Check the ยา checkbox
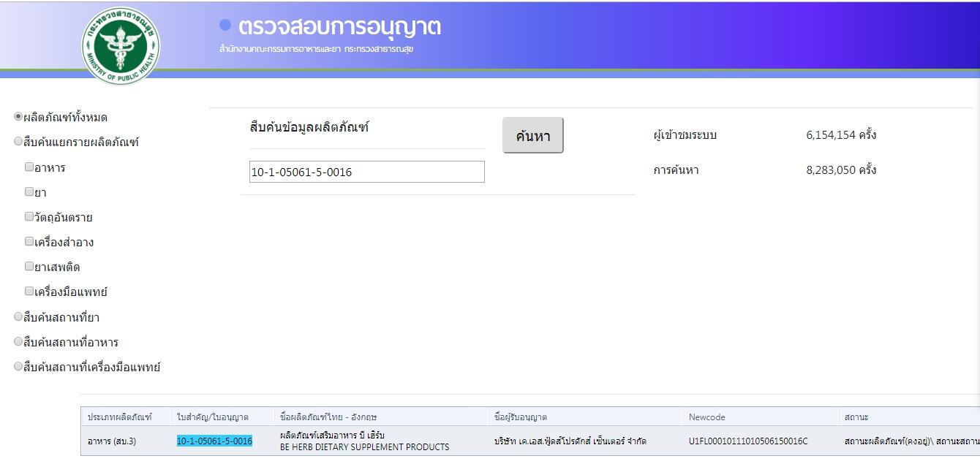 29,192
